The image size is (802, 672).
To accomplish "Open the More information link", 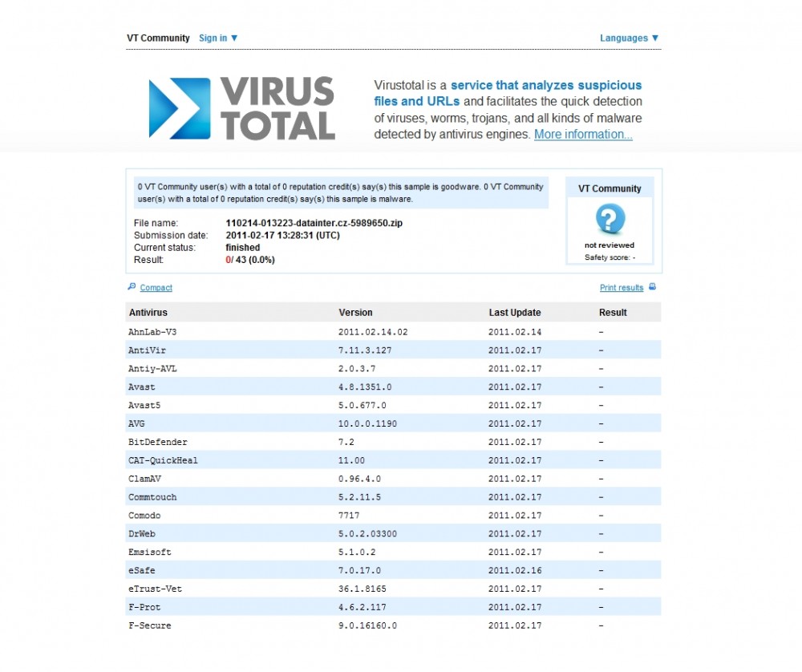I will 583,135.
